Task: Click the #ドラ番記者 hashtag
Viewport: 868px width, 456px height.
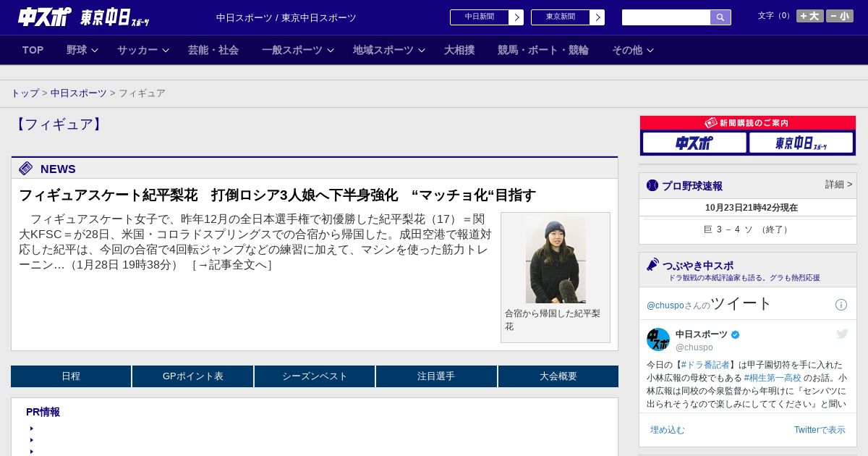Action: pyautogui.click(x=705, y=365)
